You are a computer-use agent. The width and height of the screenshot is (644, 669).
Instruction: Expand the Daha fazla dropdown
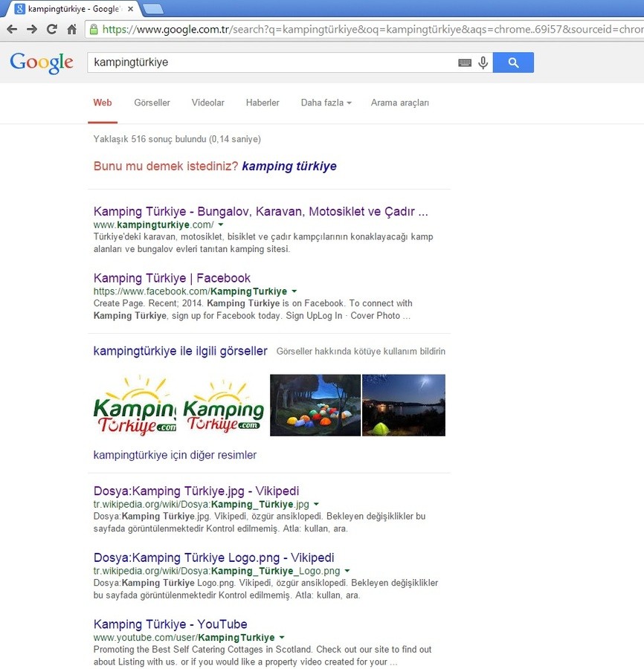pyautogui.click(x=326, y=103)
